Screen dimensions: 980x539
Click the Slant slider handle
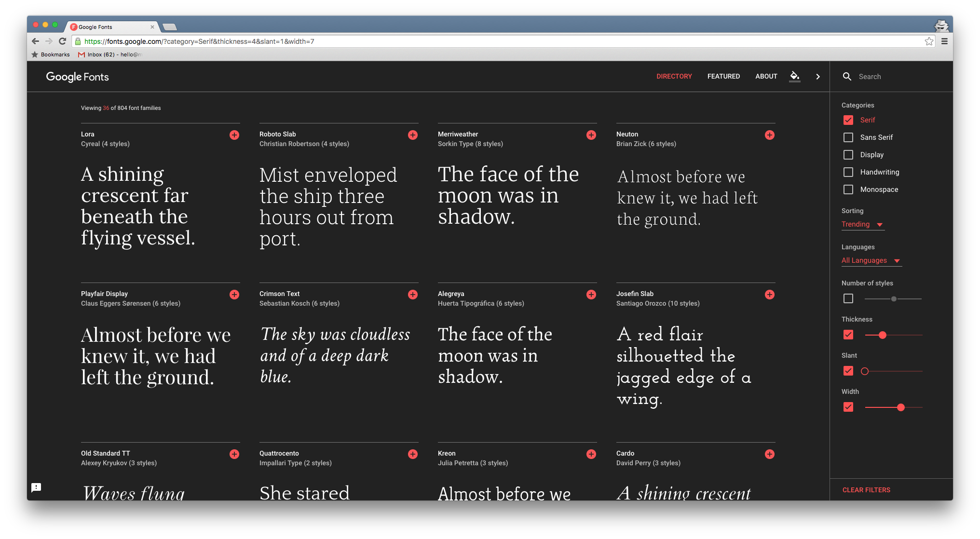[x=865, y=371]
